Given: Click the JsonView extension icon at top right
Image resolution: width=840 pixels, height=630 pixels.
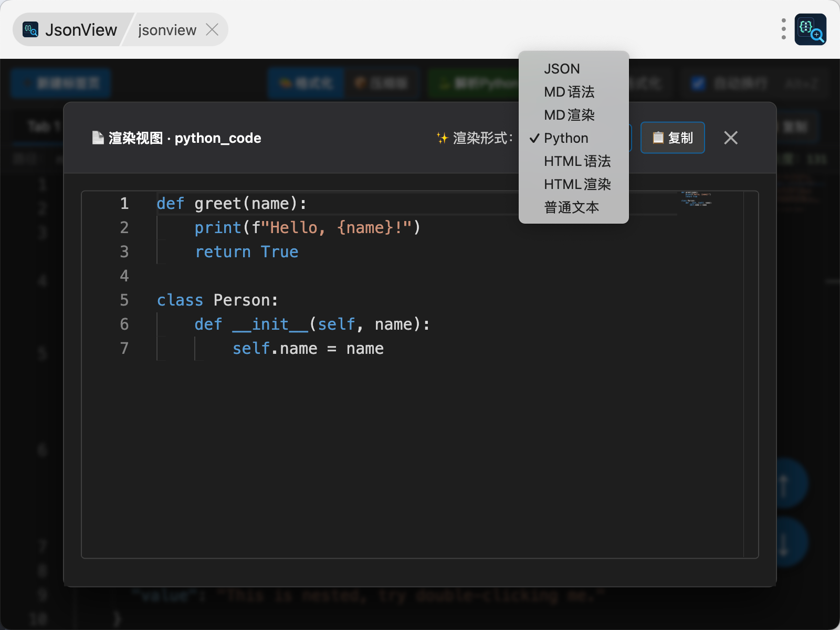Looking at the screenshot, I should click(810, 29).
